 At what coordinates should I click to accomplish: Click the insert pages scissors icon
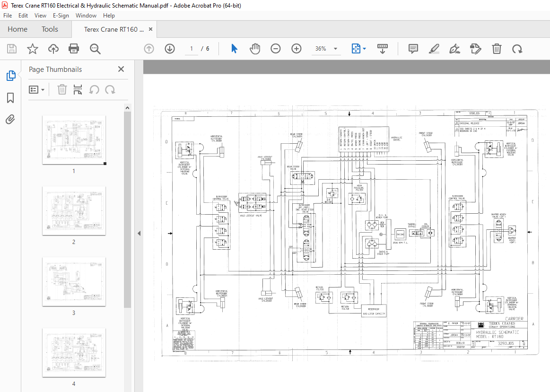[78, 90]
